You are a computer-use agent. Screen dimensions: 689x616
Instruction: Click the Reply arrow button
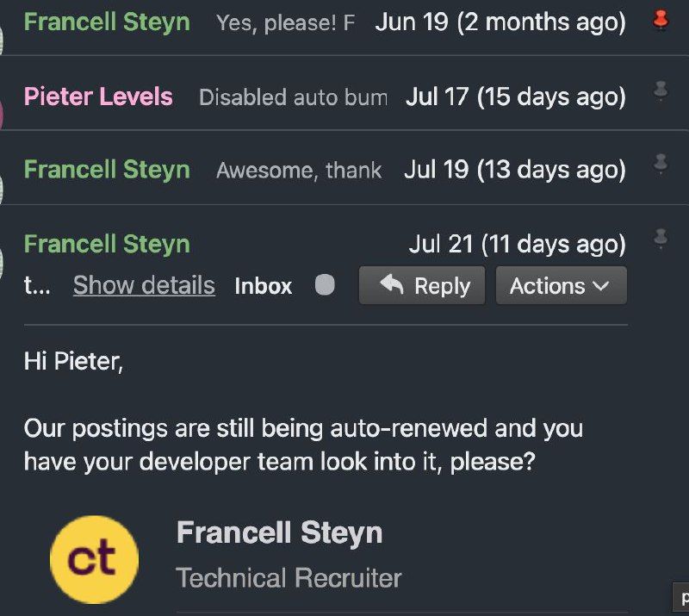(422, 286)
